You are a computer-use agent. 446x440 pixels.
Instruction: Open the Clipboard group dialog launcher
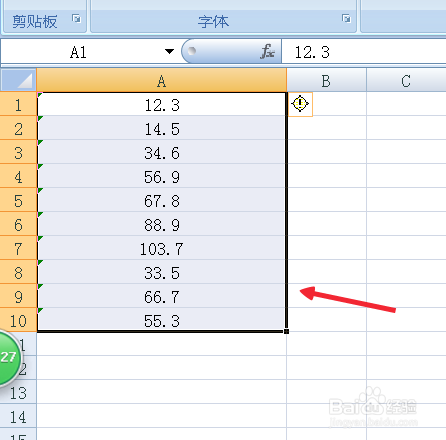[x=76, y=19]
